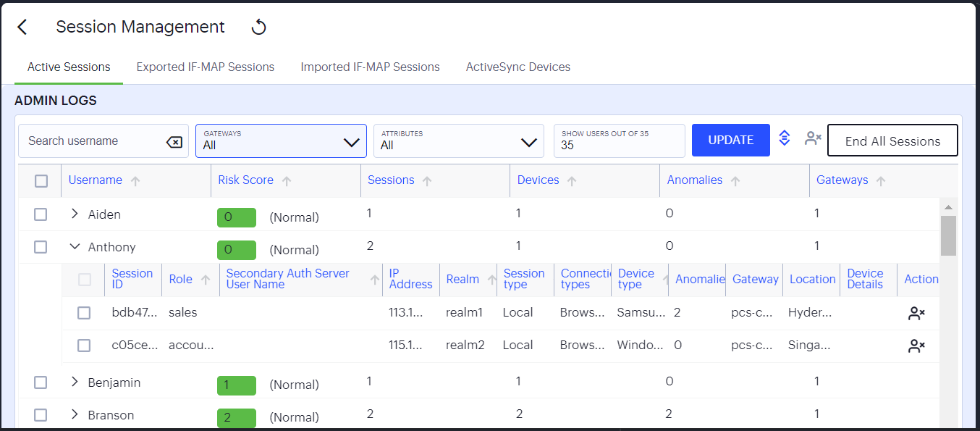Image resolution: width=980 pixels, height=431 pixels.
Task: Open the ActiveSync Devices tab
Action: [518, 67]
